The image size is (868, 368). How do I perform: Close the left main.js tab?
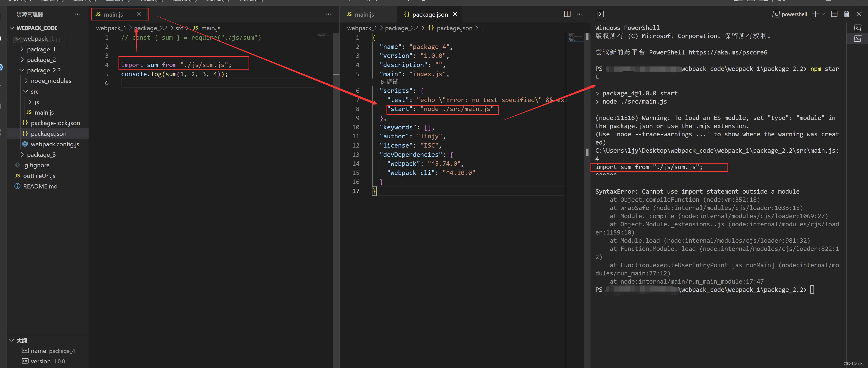(x=139, y=14)
